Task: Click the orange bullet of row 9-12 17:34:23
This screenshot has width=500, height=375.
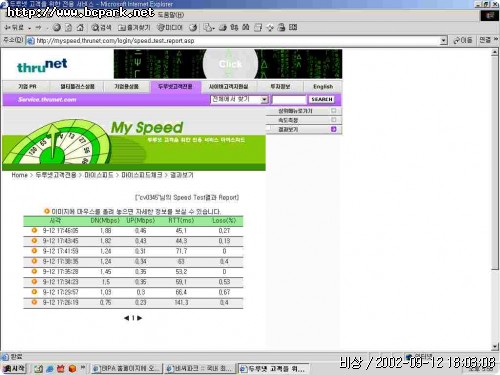Action: click(x=34, y=282)
